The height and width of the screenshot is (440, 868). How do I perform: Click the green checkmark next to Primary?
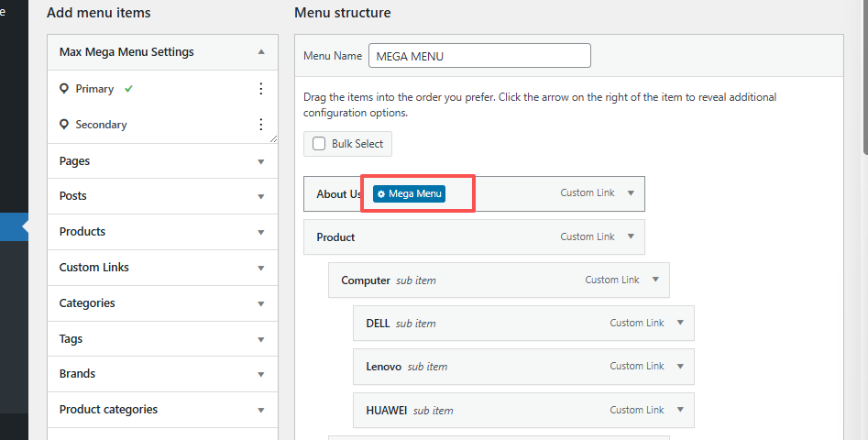click(128, 89)
